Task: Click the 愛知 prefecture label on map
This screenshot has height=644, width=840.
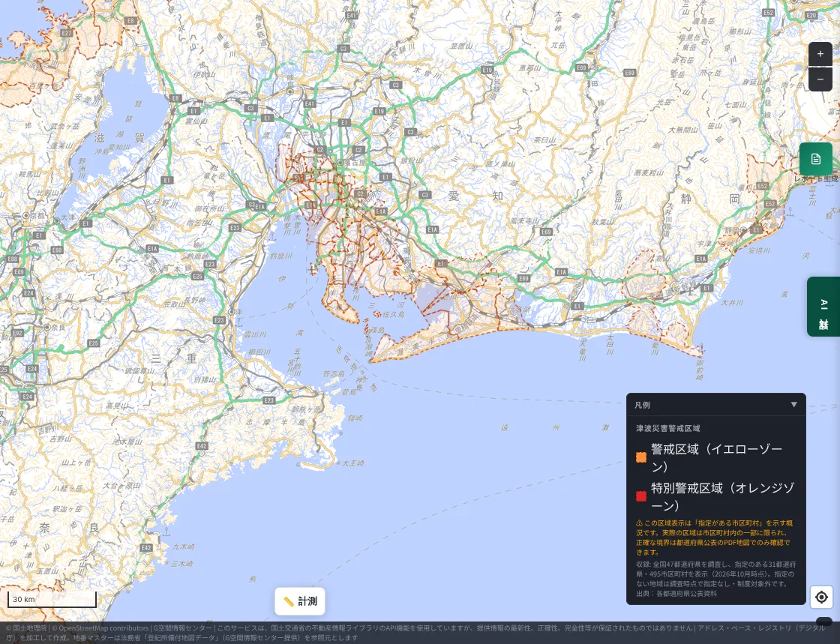Action: [475, 196]
